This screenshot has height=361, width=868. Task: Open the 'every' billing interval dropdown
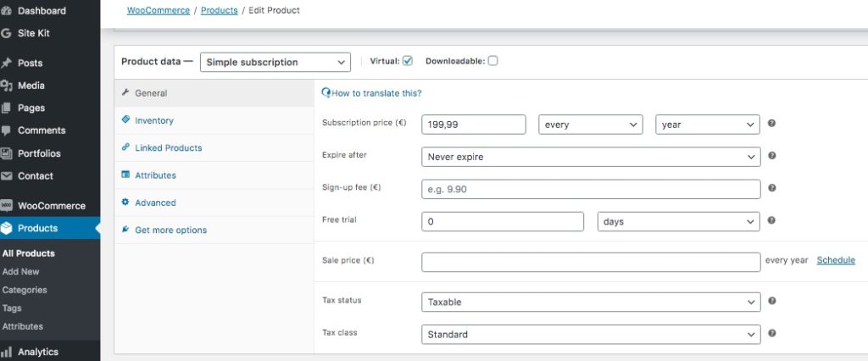pos(591,125)
